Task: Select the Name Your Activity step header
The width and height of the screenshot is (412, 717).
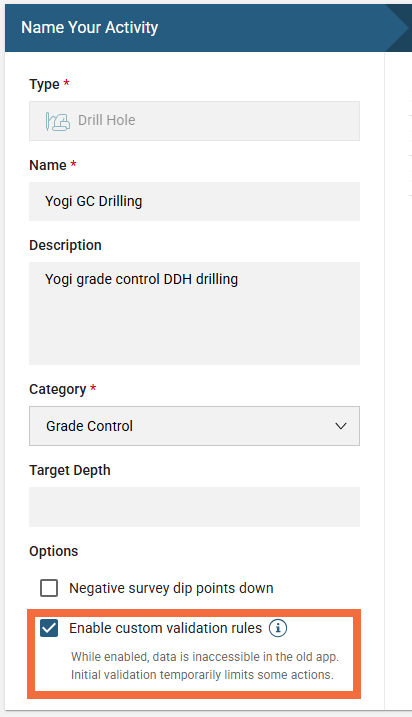Action: coord(90,27)
